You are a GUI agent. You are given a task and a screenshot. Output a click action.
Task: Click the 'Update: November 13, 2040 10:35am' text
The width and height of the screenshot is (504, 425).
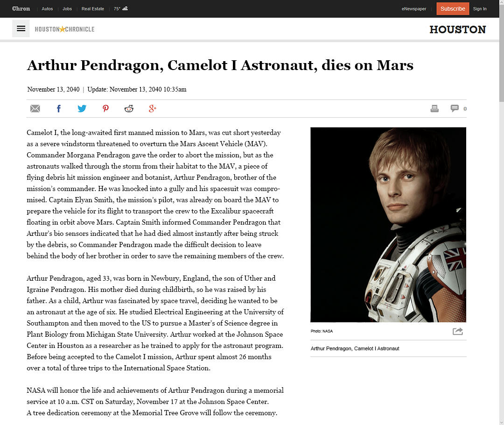click(x=137, y=90)
